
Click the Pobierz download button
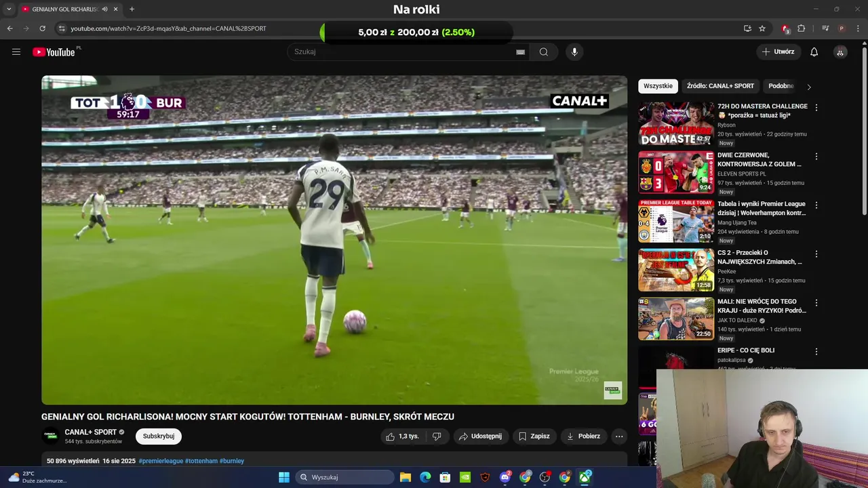583,436
